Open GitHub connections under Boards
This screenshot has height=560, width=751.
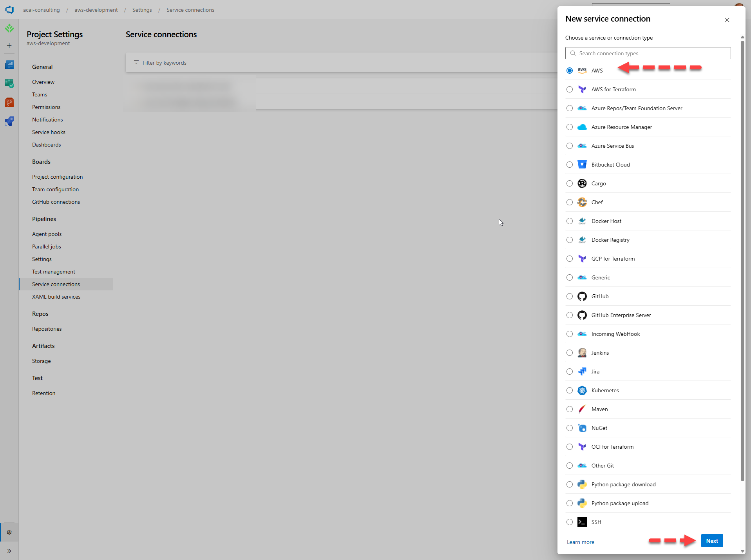[56, 202]
